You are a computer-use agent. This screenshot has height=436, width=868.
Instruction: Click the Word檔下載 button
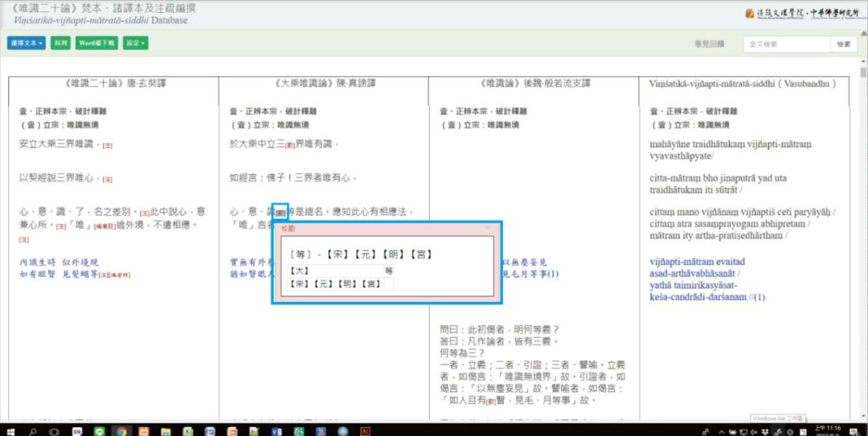96,43
